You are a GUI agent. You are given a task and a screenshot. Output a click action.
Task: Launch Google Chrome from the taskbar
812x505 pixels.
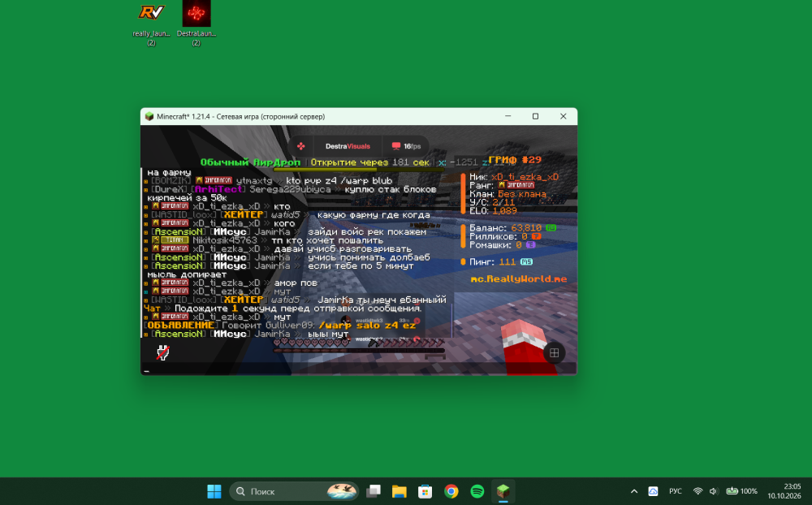point(451,491)
